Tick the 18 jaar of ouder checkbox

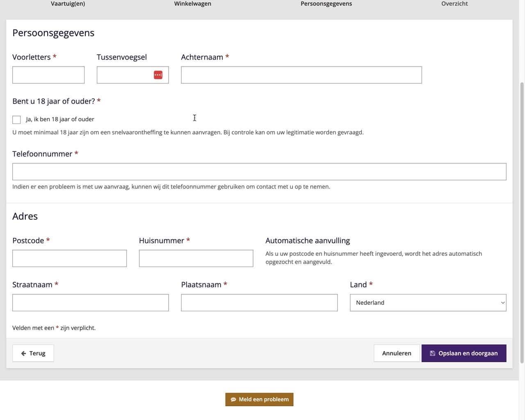pos(16,120)
